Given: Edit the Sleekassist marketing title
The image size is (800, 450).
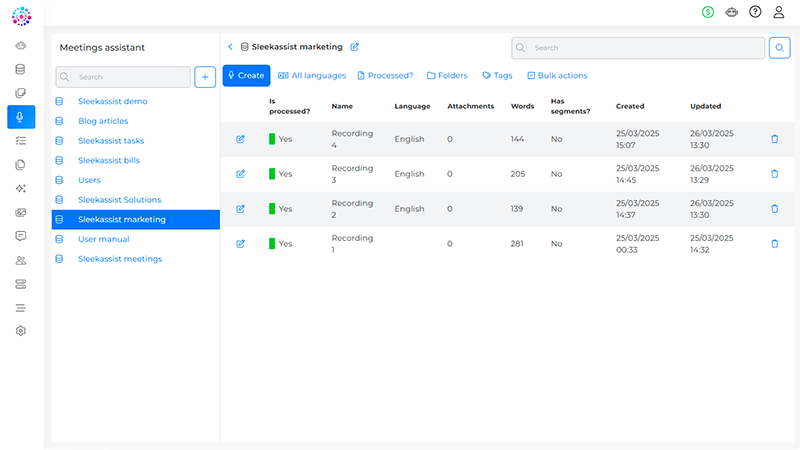Looking at the screenshot, I should pyautogui.click(x=355, y=47).
